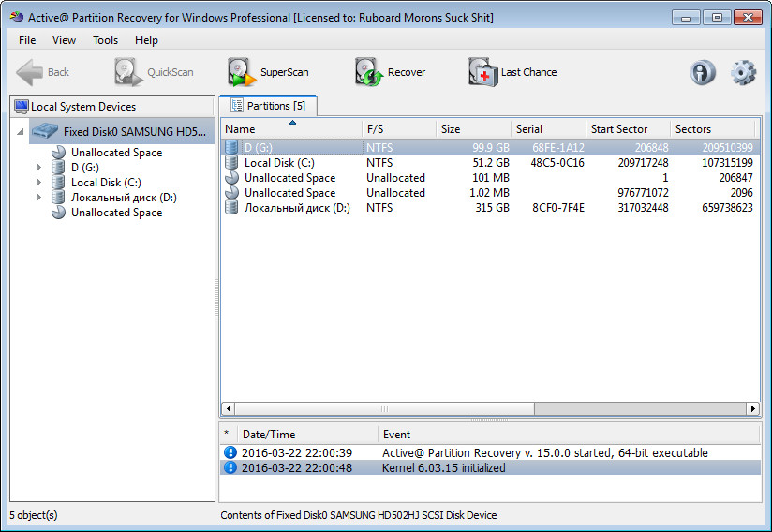772x532 pixels.
Task: Click the scrollbar right arrow
Action: pos(753,408)
